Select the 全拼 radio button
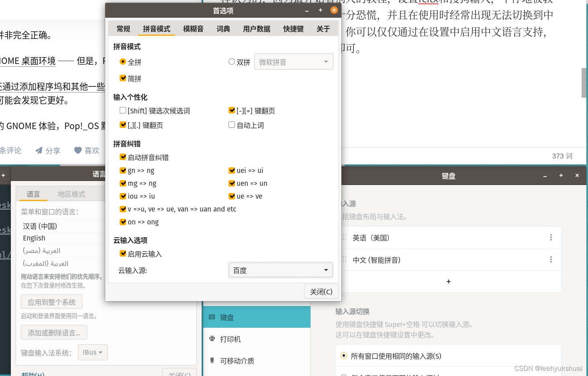 pos(123,62)
